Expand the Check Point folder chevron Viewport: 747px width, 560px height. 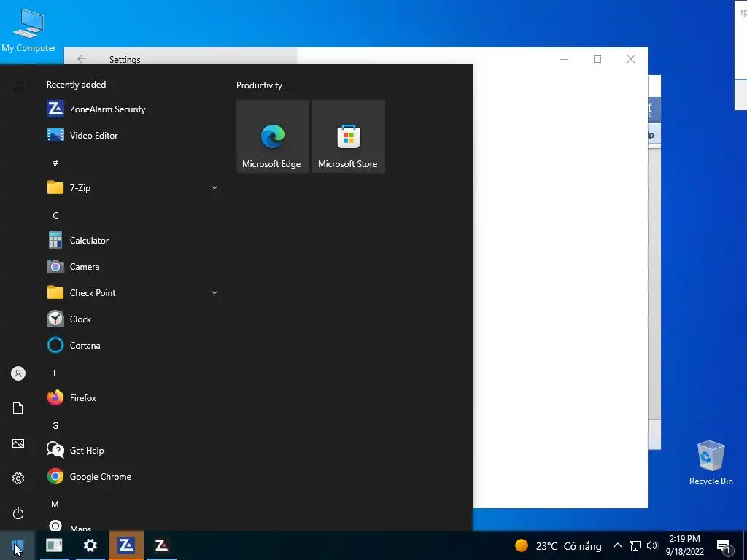[x=214, y=292]
